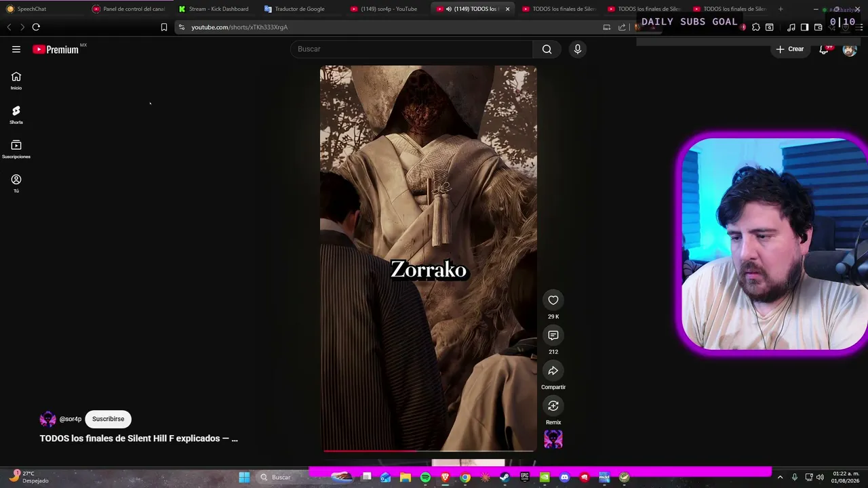Open Inicio in the YouTube sidebar

[x=16, y=81]
